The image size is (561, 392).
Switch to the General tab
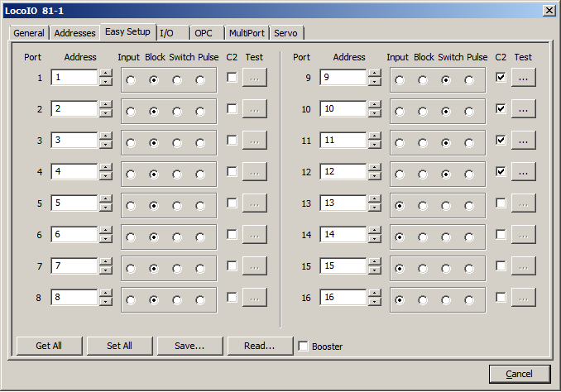(x=29, y=33)
